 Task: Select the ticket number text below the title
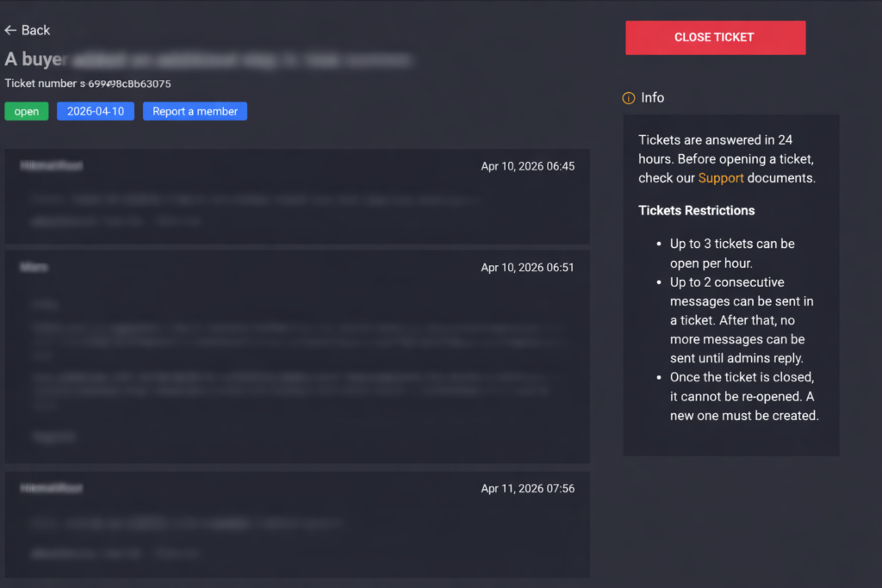(x=89, y=84)
